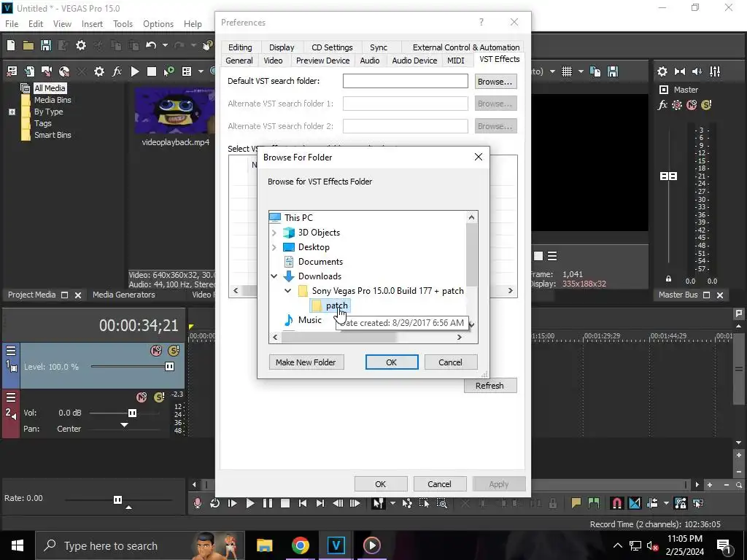Click track 2 Vol slider handle
This screenshot has width=747, height=560.
[x=133, y=413]
